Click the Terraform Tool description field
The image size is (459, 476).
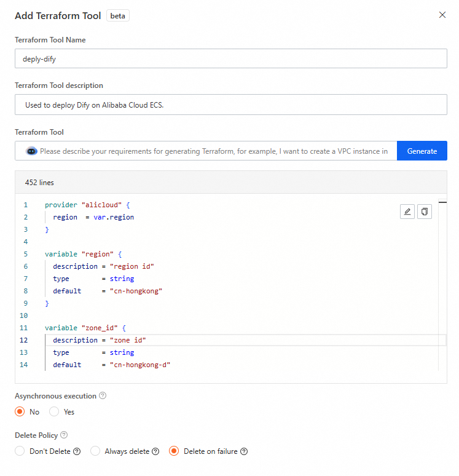coord(230,105)
